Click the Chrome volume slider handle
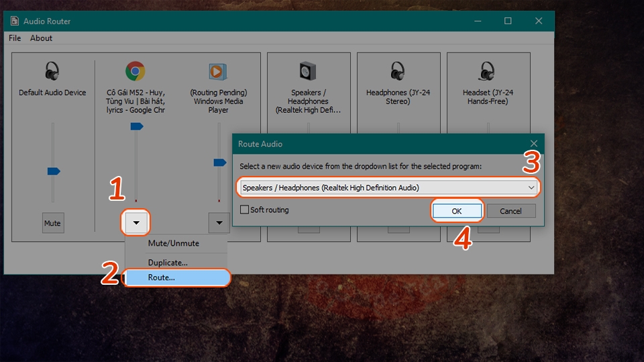The width and height of the screenshot is (644, 362). click(137, 126)
